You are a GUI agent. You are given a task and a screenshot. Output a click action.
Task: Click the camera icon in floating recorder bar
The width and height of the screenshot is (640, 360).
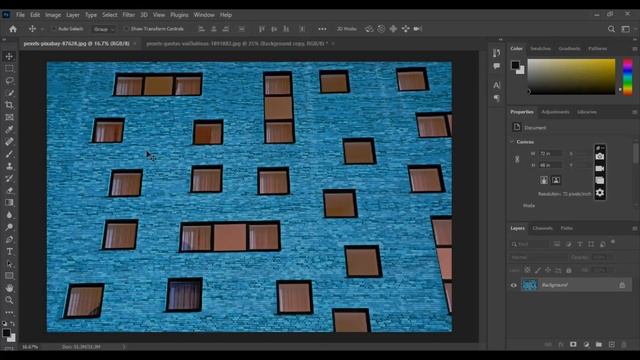pyautogui.click(x=600, y=156)
